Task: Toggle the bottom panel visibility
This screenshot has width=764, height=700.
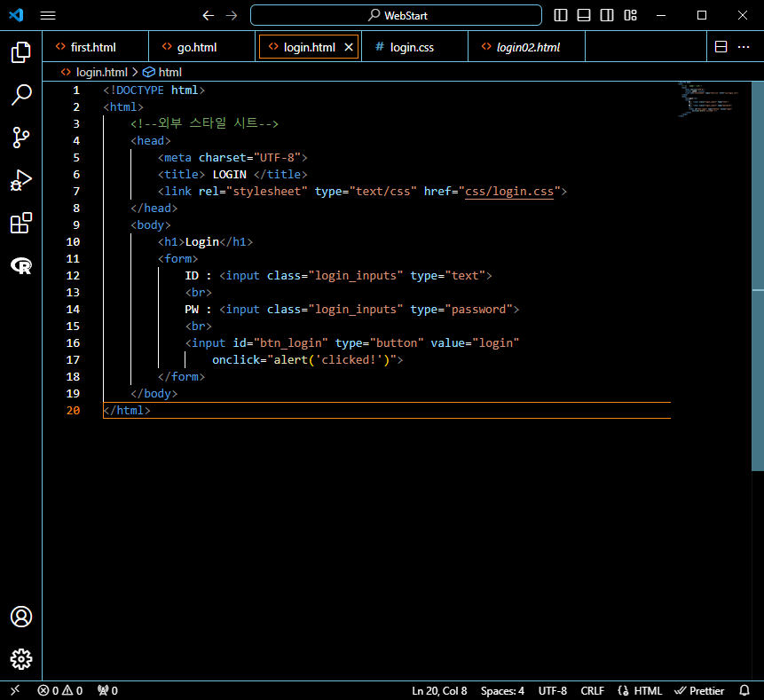Action: (583, 16)
